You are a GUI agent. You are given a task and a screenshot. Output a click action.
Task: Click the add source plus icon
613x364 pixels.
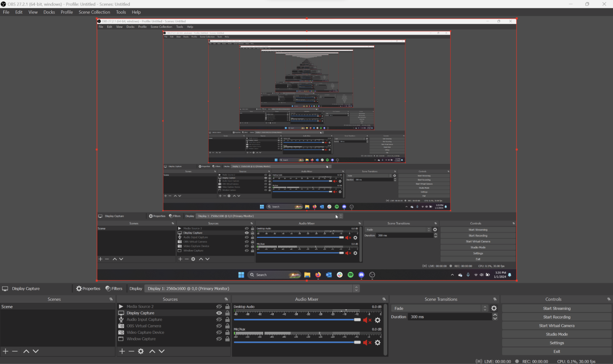pos(122,351)
